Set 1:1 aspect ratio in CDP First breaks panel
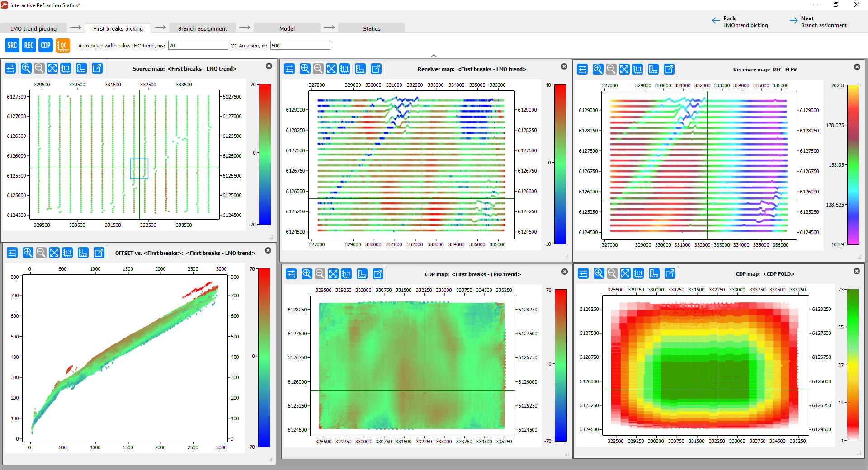 point(346,274)
